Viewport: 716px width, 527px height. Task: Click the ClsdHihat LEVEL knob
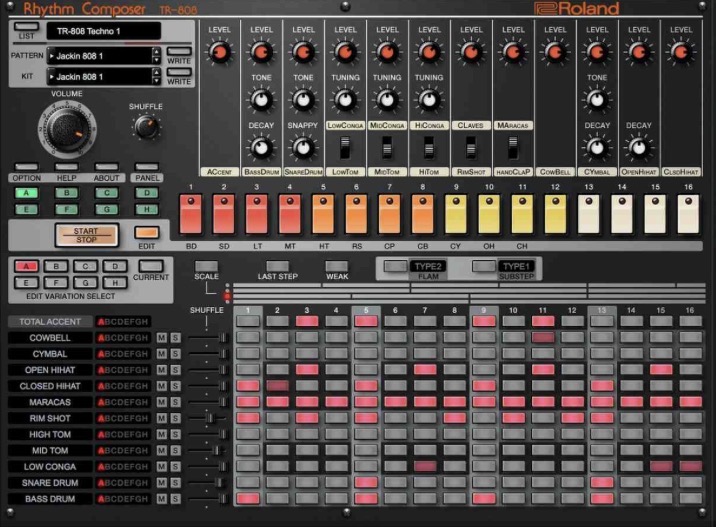(681, 52)
